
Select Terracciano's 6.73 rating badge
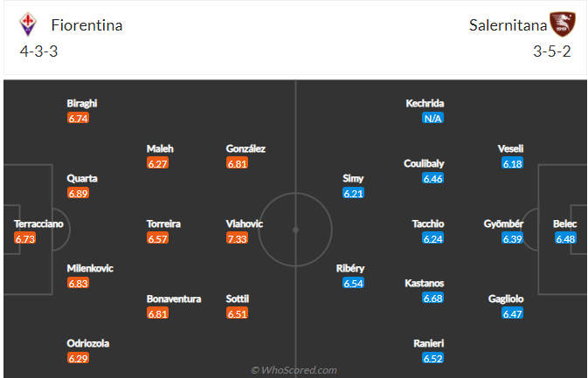pyautogui.click(x=24, y=238)
